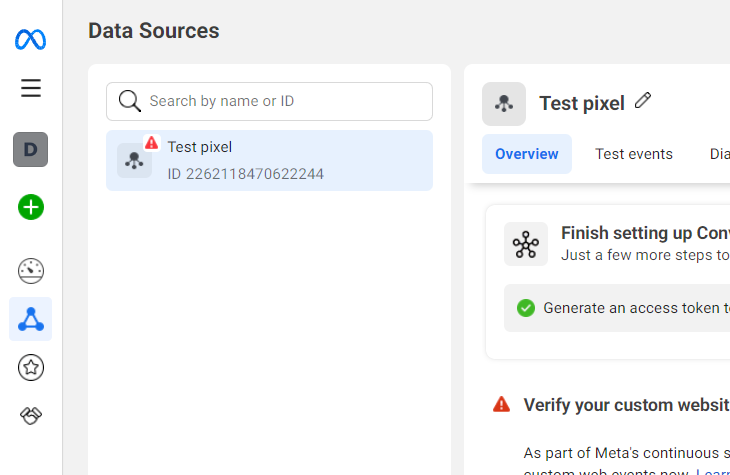Click the Conversions API setup icon
The width and height of the screenshot is (730, 475).
[x=526, y=244]
